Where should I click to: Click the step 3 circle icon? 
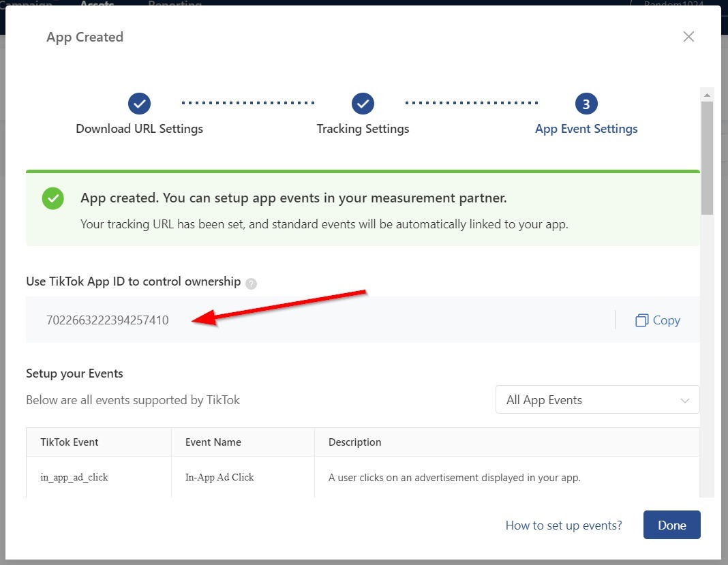click(x=586, y=104)
